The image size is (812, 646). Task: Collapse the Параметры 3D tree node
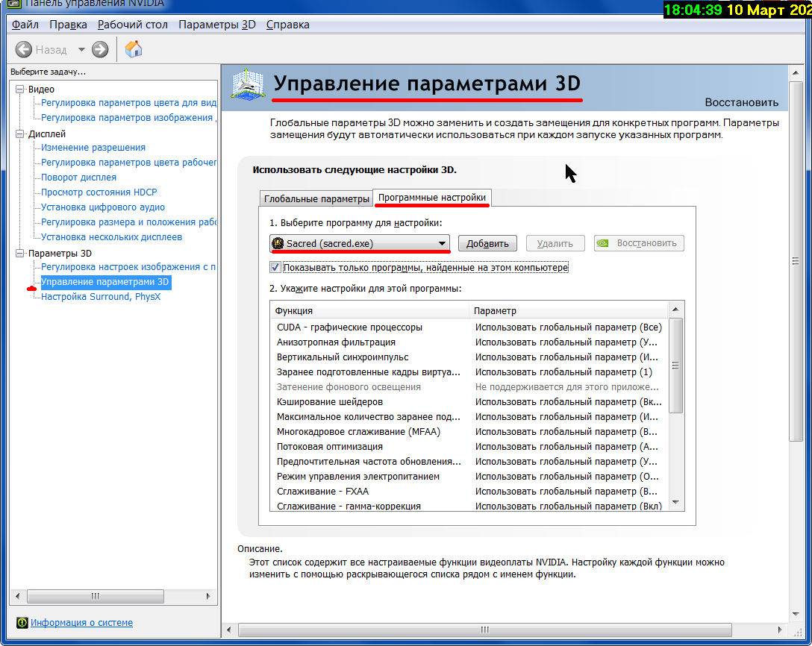click(x=20, y=253)
